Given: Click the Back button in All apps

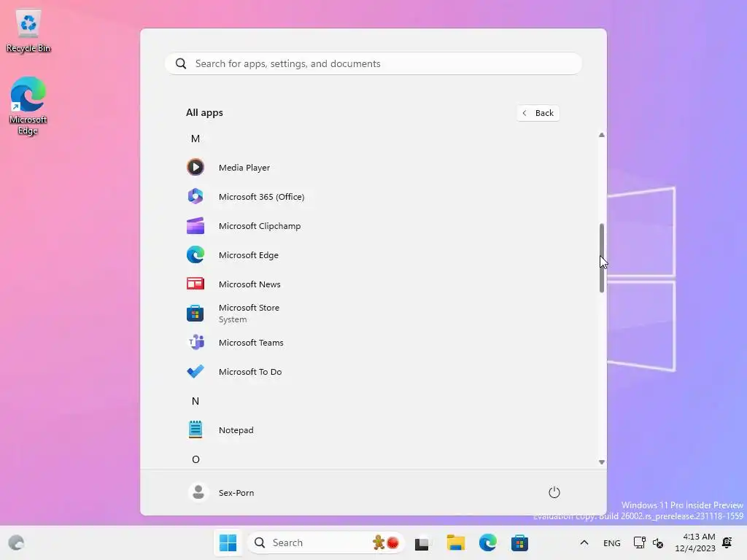Looking at the screenshot, I should [x=538, y=113].
